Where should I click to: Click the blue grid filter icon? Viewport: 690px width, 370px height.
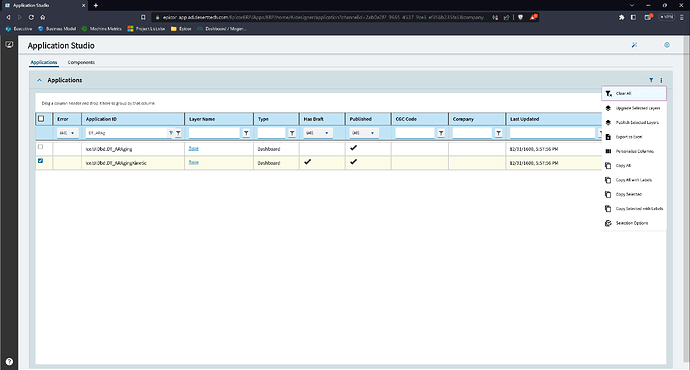click(651, 80)
